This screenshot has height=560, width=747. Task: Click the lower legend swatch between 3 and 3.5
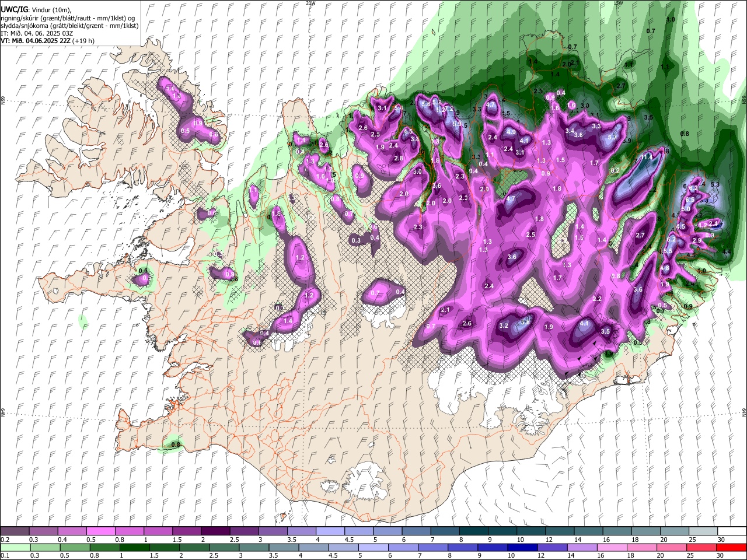click(x=253, y=547)
